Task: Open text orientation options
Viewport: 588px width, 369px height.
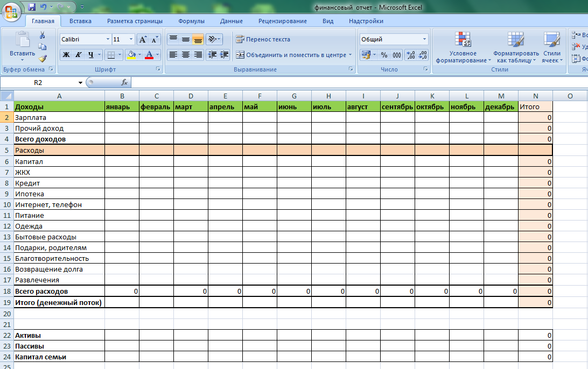Action: pyautogui.click(x=214, y=39)
